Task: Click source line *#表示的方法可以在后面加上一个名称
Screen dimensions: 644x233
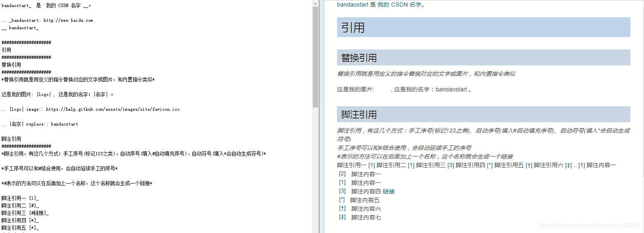Action: tap(77, 183)
